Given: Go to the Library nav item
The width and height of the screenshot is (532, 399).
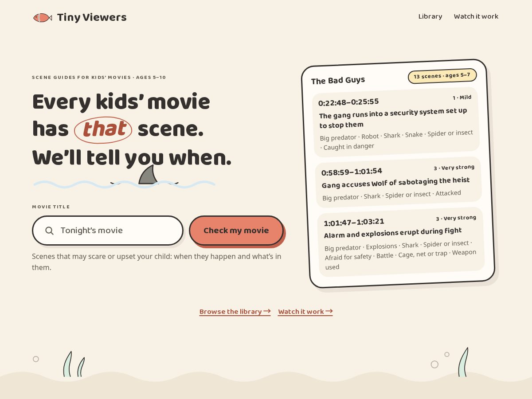Looking at the screenshot, I should tap(430, 16).
